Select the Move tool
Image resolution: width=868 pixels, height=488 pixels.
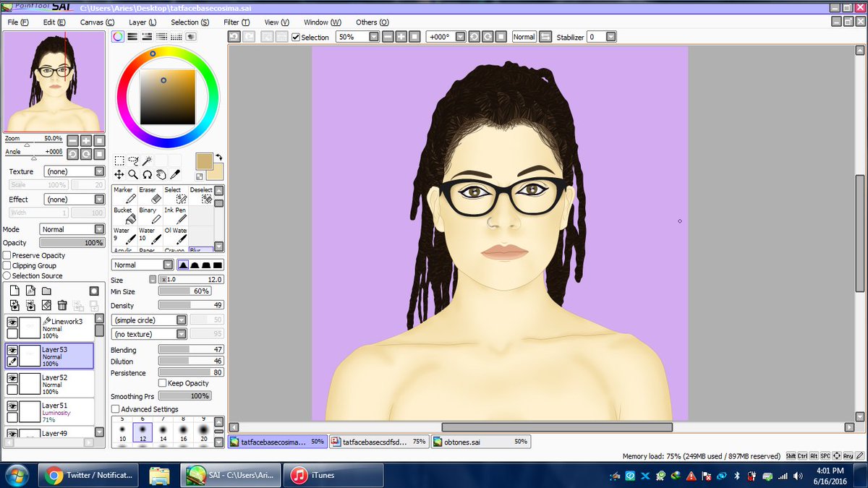click(x=119, y=174)
